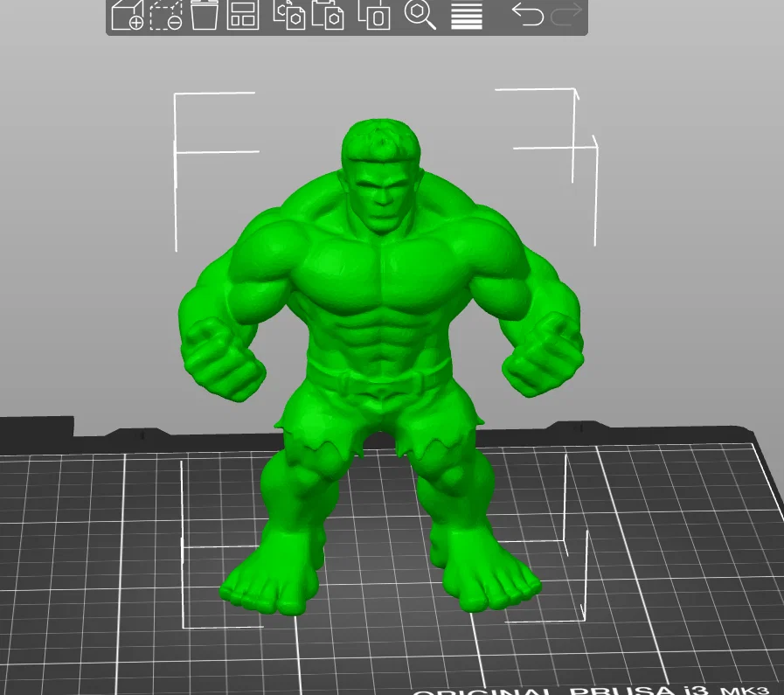This screenshot has width=784, height=695.
Task: Click the Hulk's right-side clenched fist
Action: [543, 354]
